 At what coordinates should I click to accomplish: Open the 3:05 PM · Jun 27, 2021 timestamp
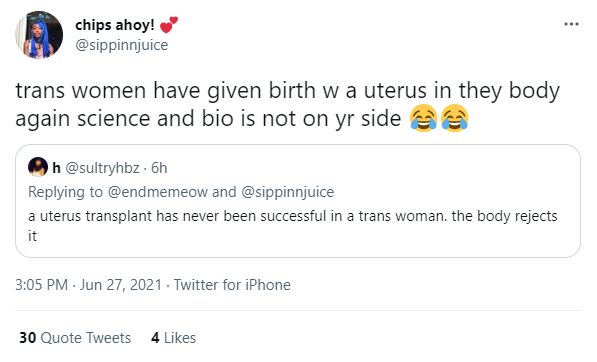click(x=88, y=285)
